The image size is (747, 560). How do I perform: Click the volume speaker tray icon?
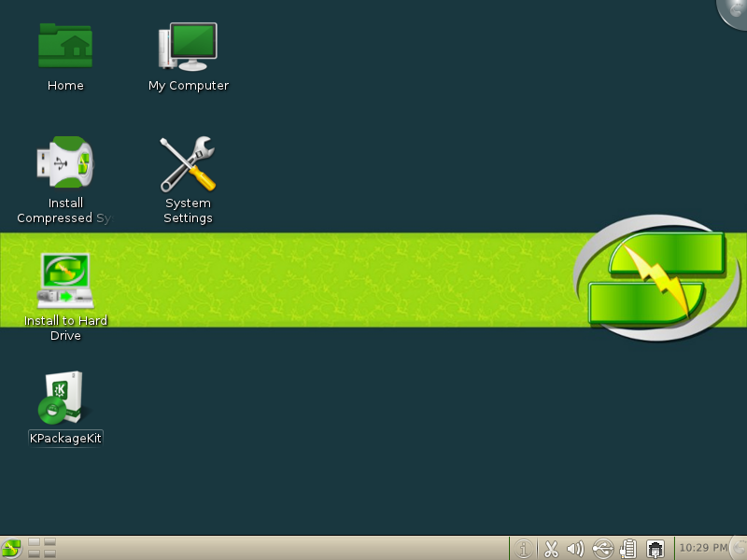click(576, 549)
